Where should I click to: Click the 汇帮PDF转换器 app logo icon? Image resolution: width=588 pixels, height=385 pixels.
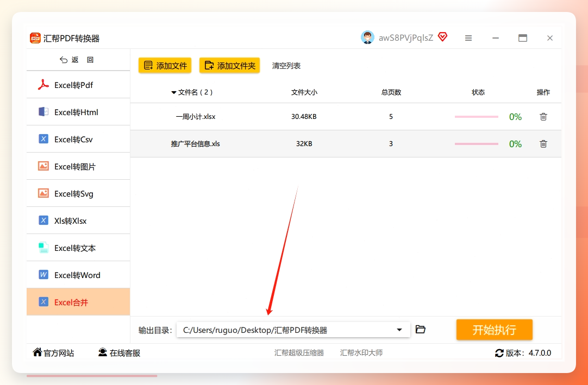pos(35,38)
